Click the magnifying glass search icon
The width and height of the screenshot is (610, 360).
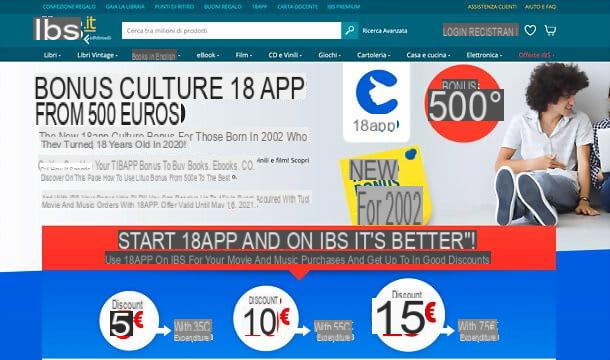pyautogui.click(x=350, y=30)
